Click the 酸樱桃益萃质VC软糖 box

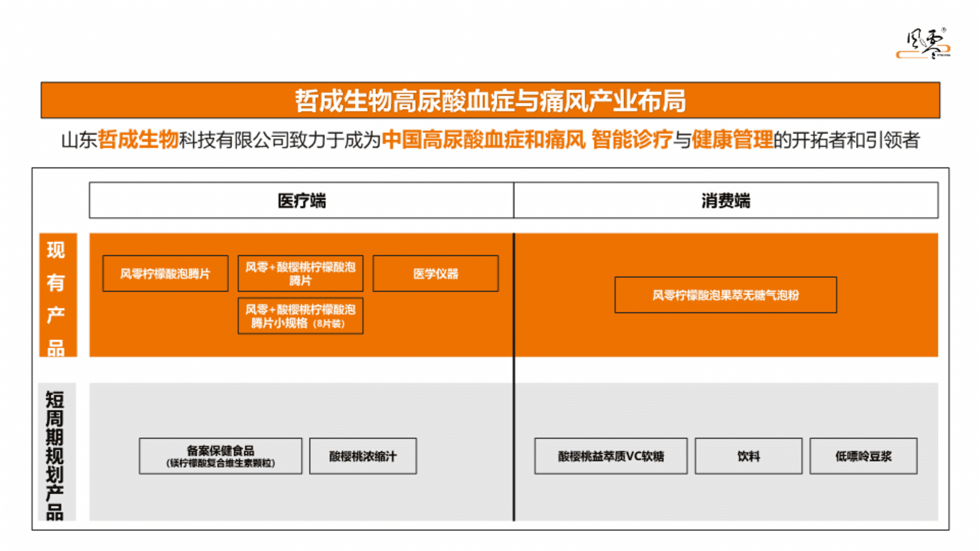[611, 456]
